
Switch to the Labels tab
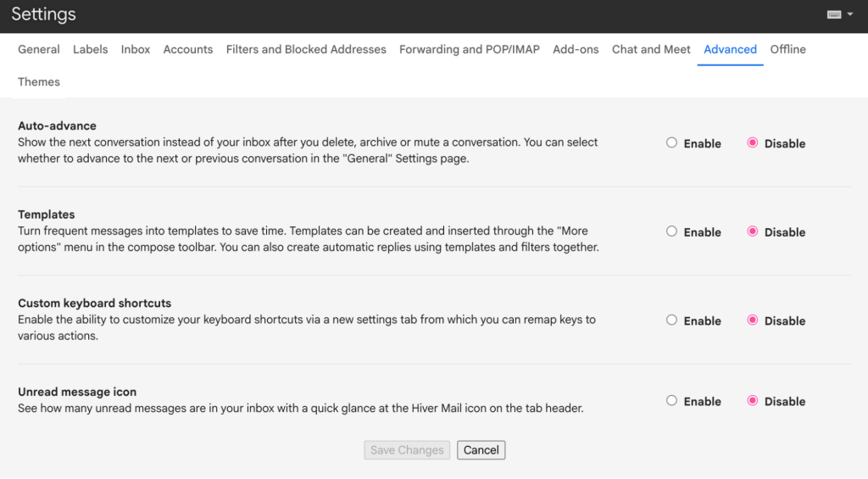(90, 49)
